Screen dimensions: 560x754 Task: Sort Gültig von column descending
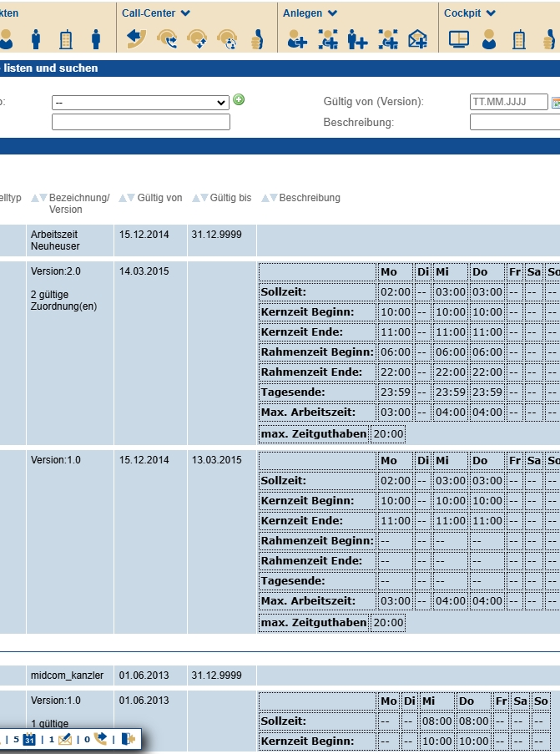coord(131,198)
